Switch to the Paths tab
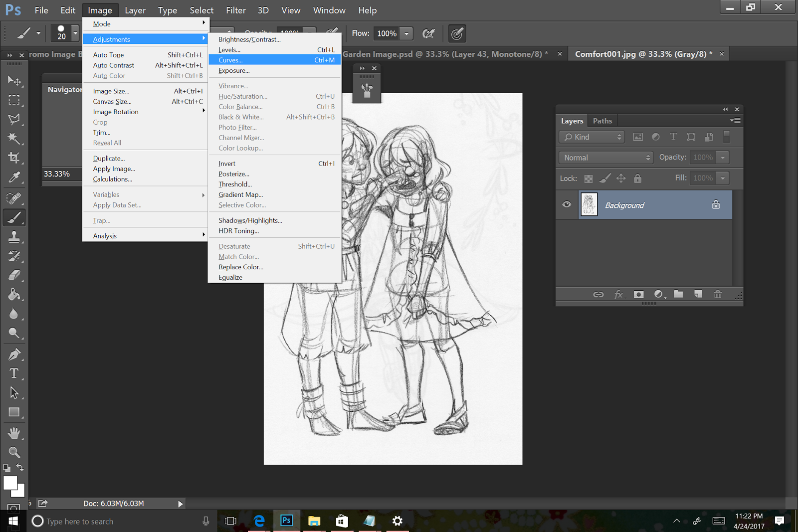Image resolution: width=798 pixels, height=532 pixels. (x=602, y=121)
